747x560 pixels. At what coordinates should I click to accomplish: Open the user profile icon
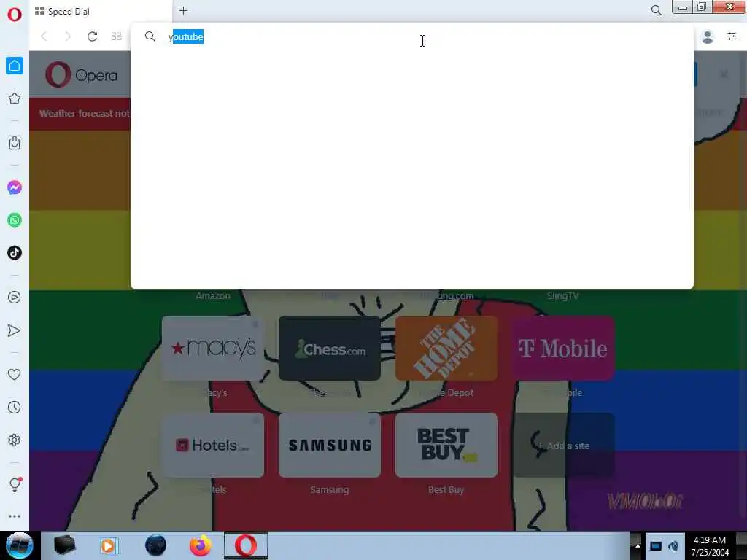pos(708,36)
